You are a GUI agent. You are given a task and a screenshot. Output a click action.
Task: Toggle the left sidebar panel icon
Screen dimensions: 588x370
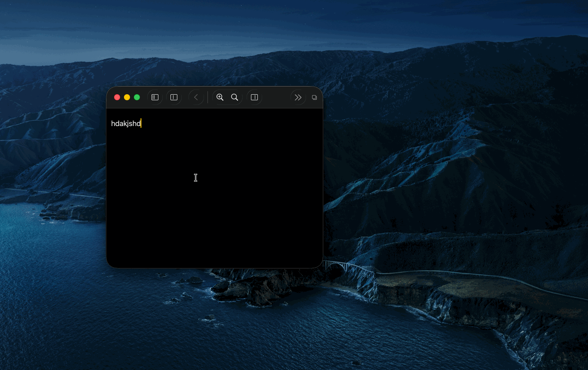[155, 97]
